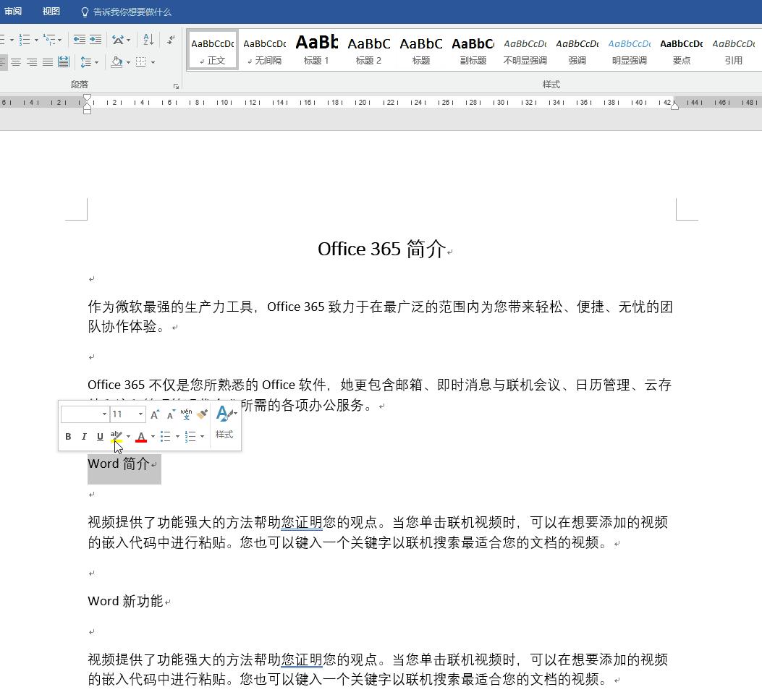The image size is (762, 700).
Task: Open the borders dropdown in paragraph group
Action: click(x=152, y=62)
